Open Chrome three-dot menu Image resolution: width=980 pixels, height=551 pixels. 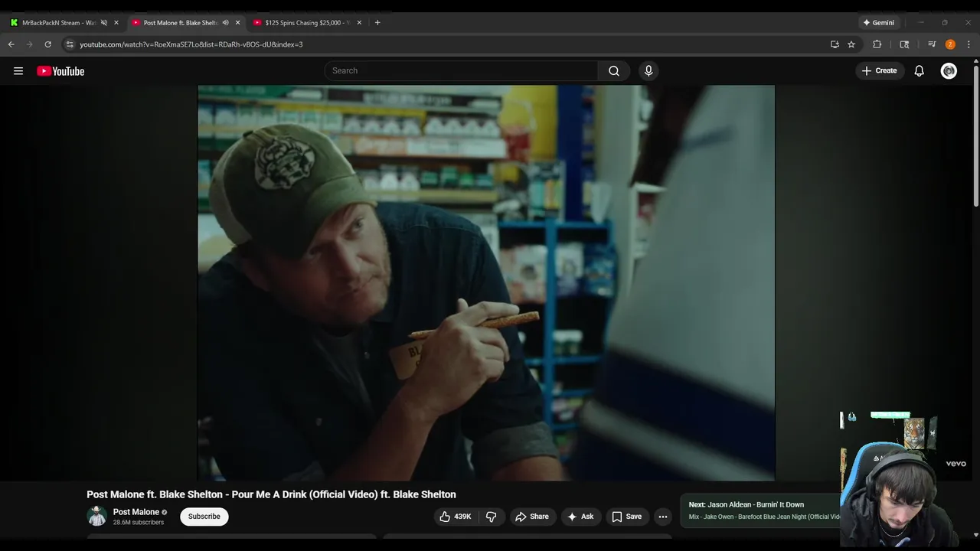969,44
